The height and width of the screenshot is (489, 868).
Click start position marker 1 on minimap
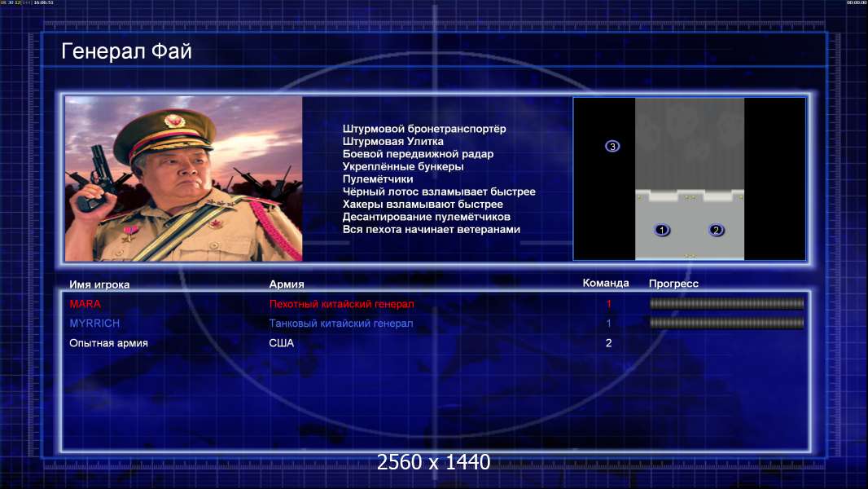click(x=662, y=230)
